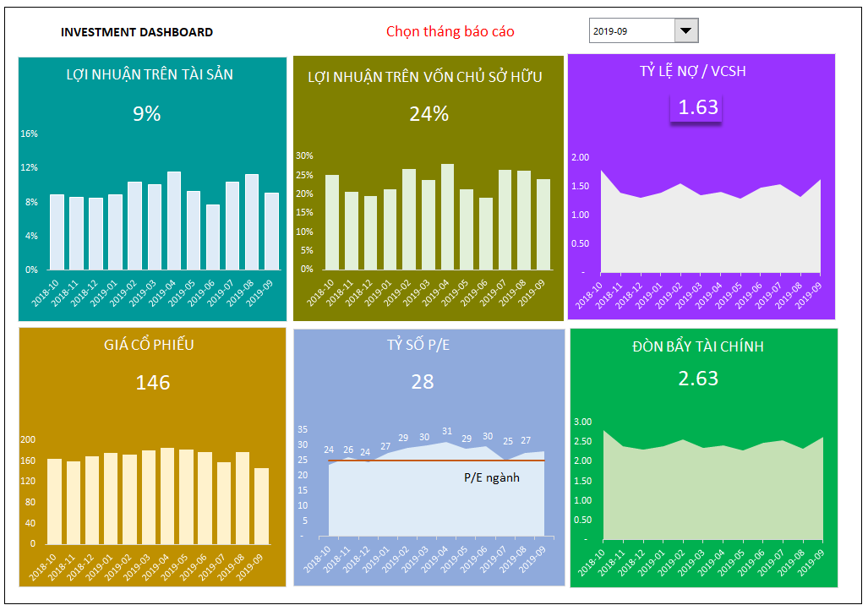The height and width of the screenshot is (616, 868).
Task: Select the 2019-04 bar in the GIÁ CỔ PHIẾU chart
Action: click(x=167, y=497)
